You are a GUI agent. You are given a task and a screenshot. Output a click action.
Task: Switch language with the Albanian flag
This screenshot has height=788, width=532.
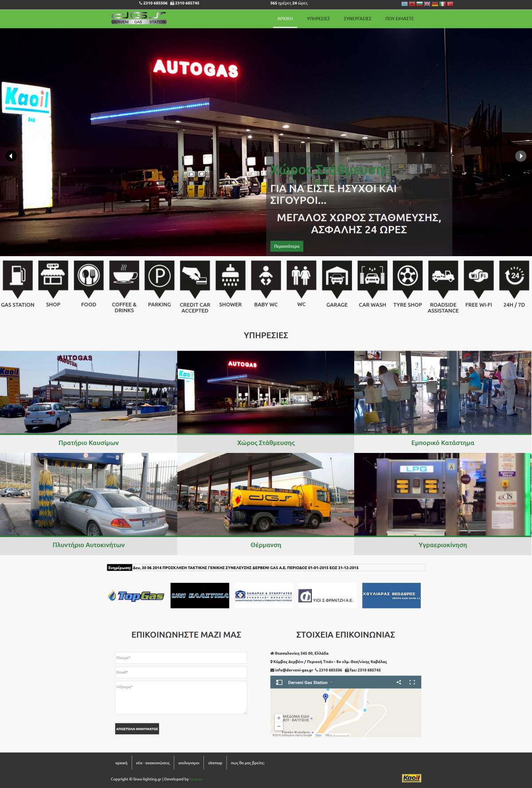pyautogui.click(x=412, y=4)
